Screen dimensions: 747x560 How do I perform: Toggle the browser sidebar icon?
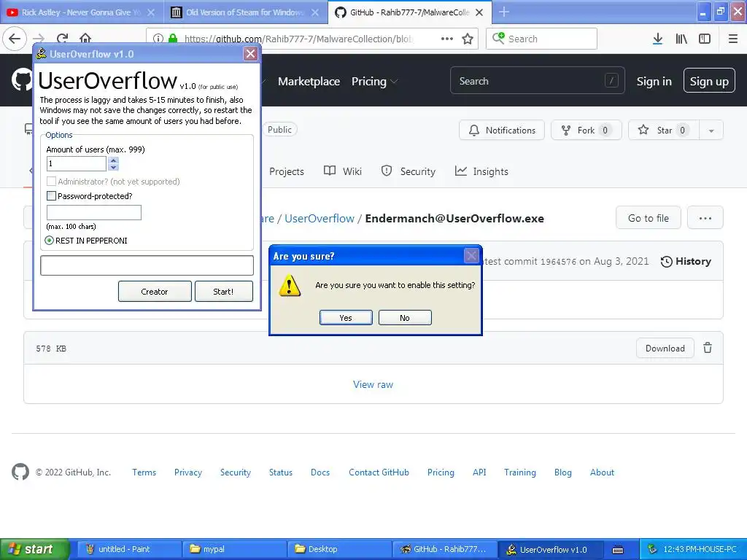point(705,39)
